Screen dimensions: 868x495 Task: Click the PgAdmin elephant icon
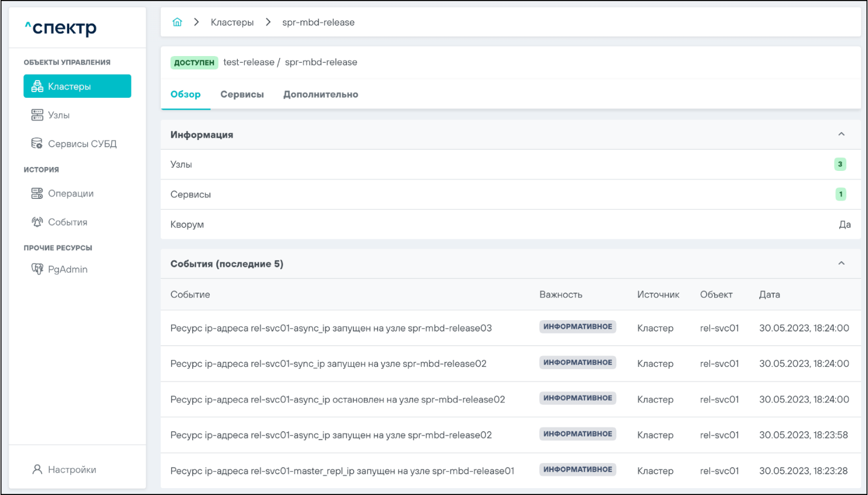tap(37, 269)
